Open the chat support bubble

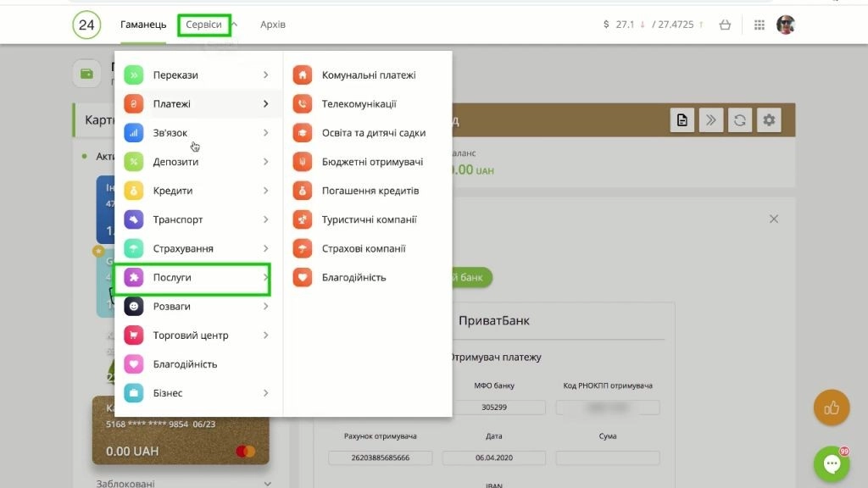(x=832, y=463)
